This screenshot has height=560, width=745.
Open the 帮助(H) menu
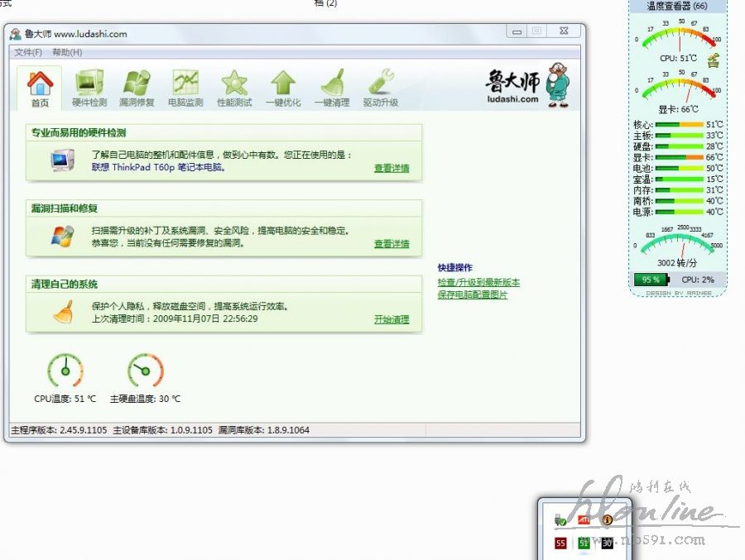click(67, 52)
